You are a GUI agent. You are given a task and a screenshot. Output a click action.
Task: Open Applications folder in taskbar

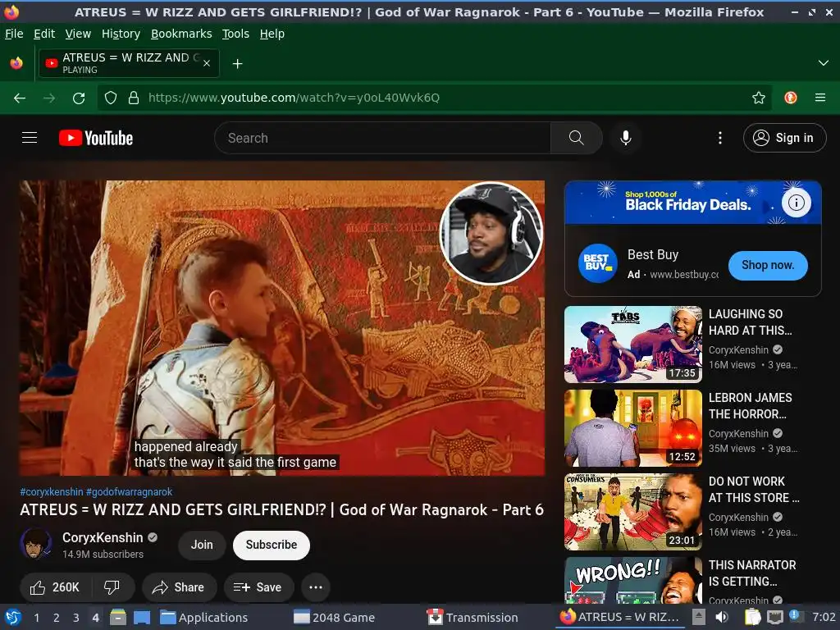[x=204, y=617]
